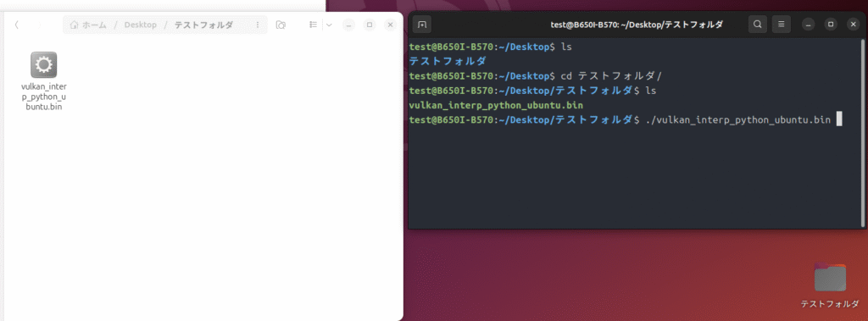Click the blue テストフォルダ ls output in terminal
Screen dimensions: 868x321
point(448,62)
